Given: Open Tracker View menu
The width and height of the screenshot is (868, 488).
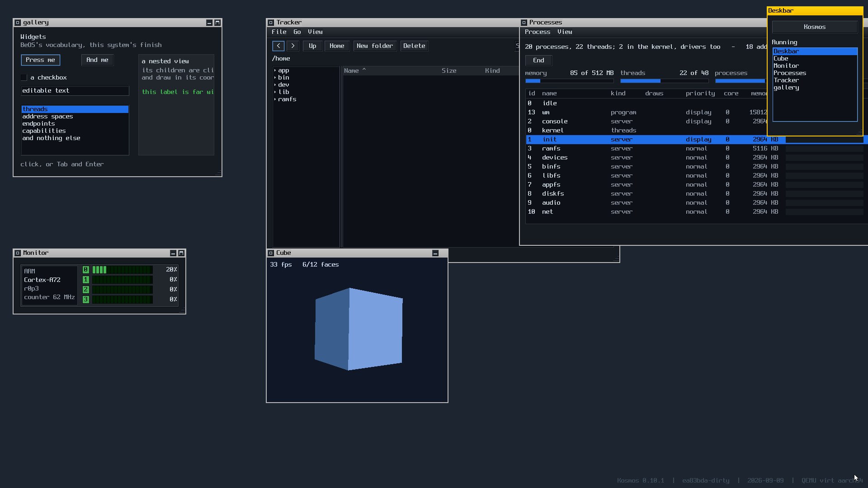Looking at the screenshot, I should click(x=315, y=32).
